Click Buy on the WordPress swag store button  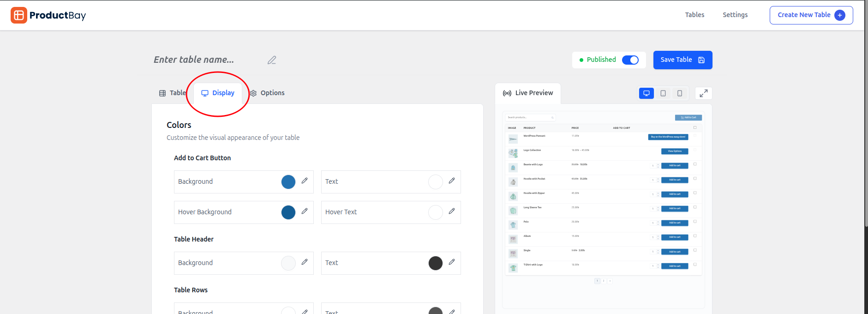click(x=668, y=137)
